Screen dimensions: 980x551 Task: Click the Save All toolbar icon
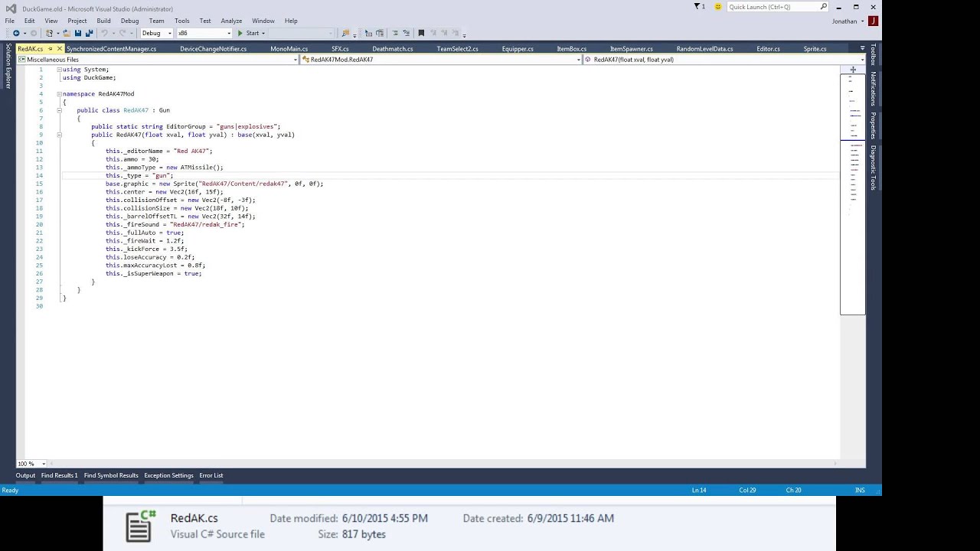coord(89,33)
